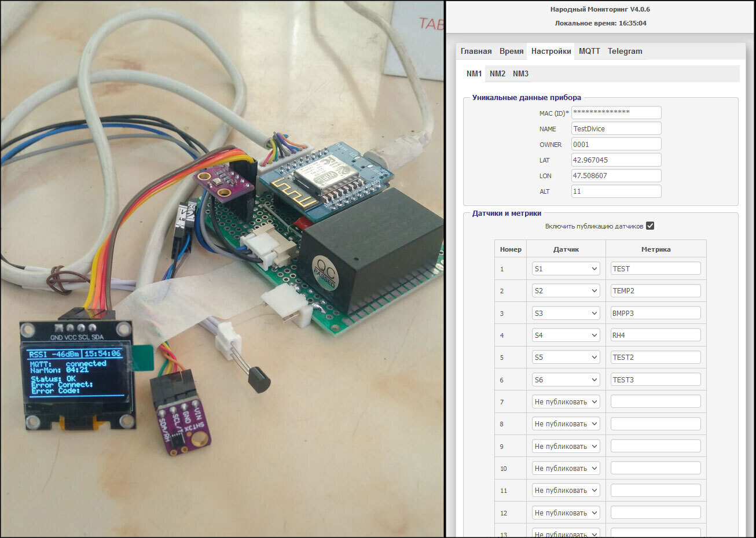
Task: Edit the NAME field TestDivice
Action: click(616, 128)
